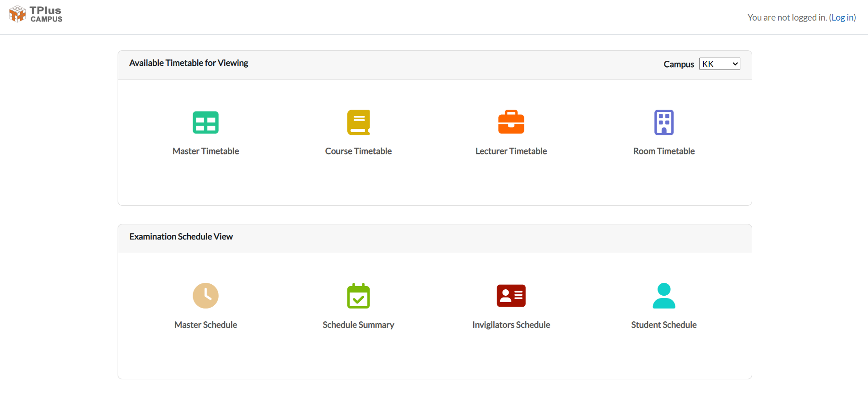The image size is (868, 415).
Task: Click the Room Timetable text link
Action: point(664,151)
